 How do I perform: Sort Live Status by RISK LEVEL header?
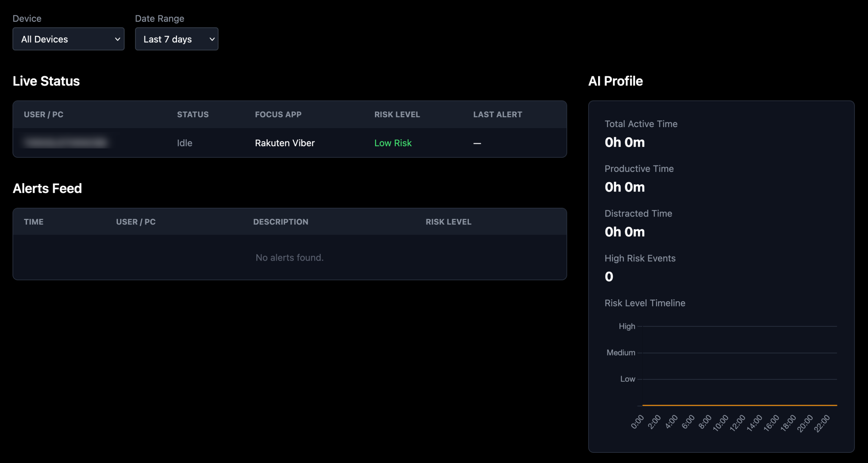397,115
